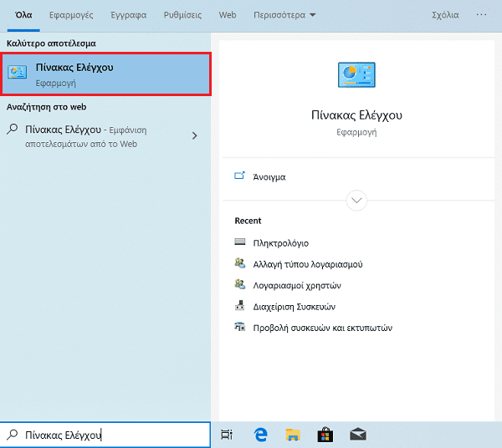This screenshot has height=448, width=502.
Task: Click the Άνοιγμα open action
Action: click(x=269, y=177)
